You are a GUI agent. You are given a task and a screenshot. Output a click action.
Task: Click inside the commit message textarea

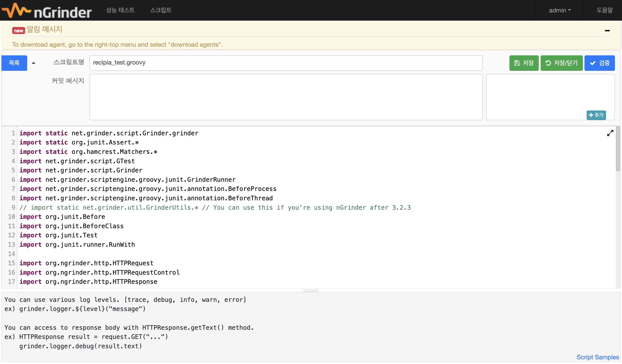tap(286, 97)
